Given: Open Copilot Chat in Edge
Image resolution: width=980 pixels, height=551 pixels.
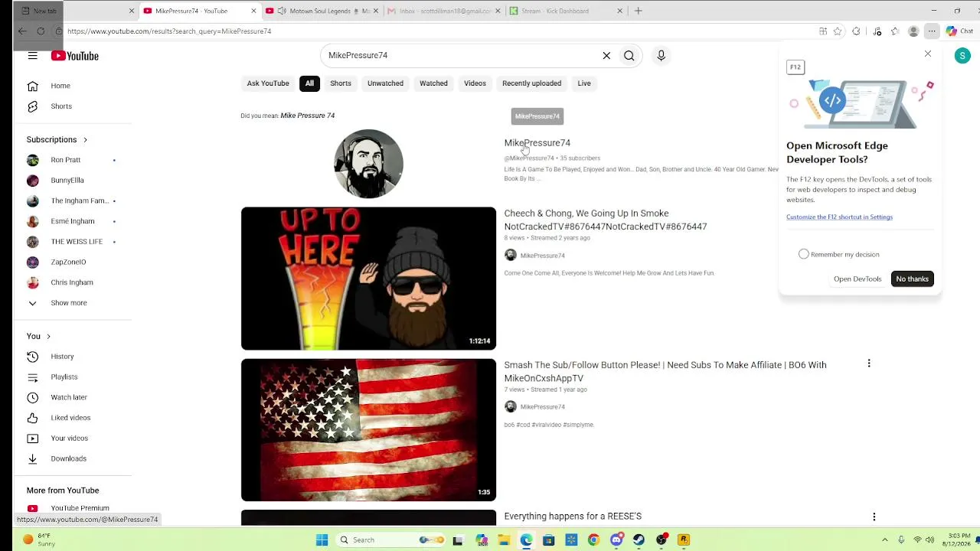Looking at the screenshot, I should (x=959, y=31).
